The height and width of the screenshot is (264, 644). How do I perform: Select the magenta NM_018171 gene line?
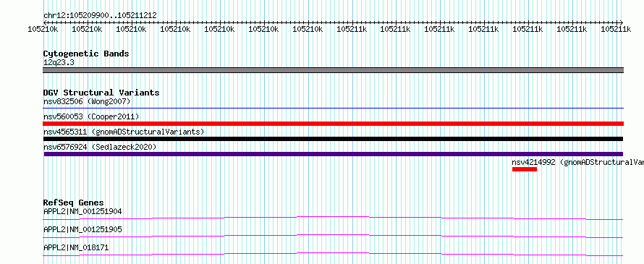pos(333,254)
